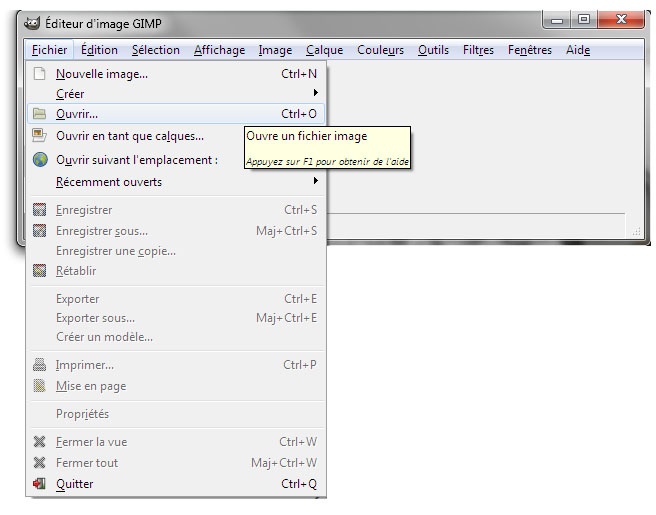Open the Calque menu

(x=324, y=50)
